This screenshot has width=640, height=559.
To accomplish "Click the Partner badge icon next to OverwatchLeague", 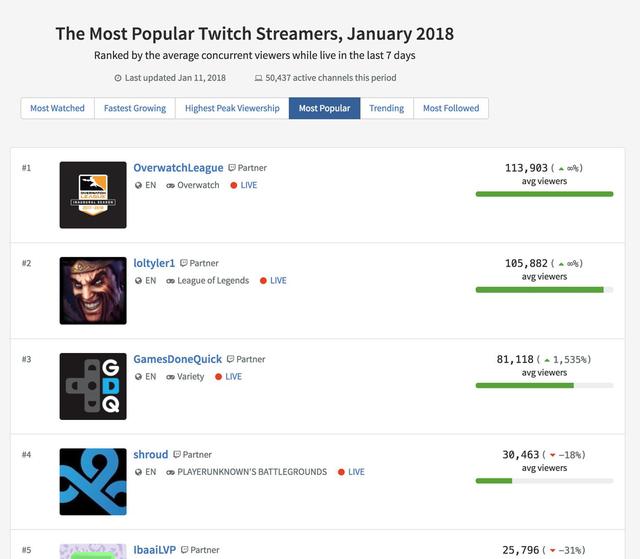I will tap(232, 168).
